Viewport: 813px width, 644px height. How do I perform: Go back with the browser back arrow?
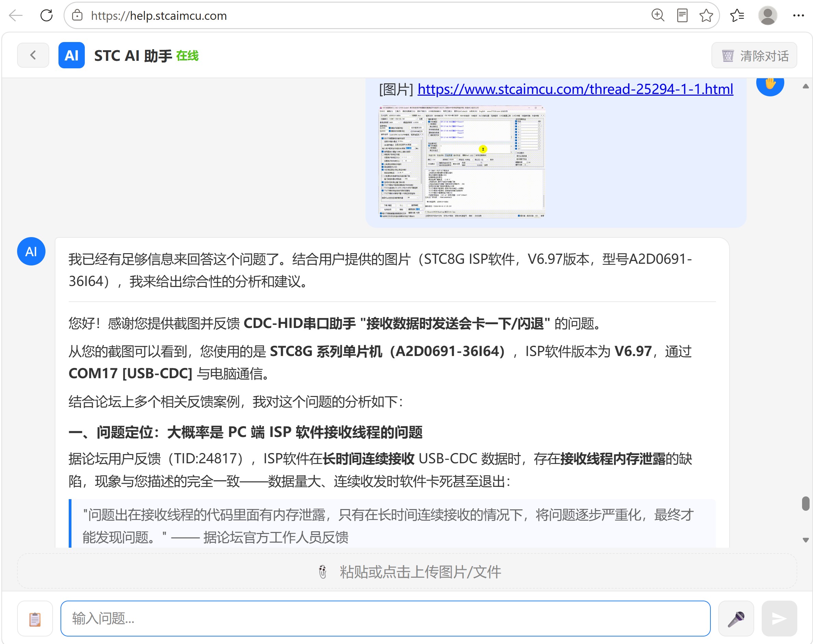coord(16,15)
